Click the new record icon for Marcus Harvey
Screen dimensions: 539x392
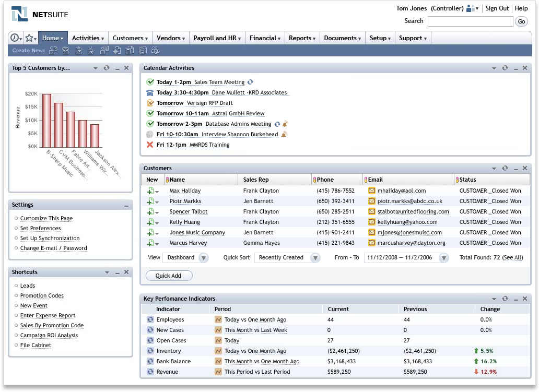(x=150, y=243)
